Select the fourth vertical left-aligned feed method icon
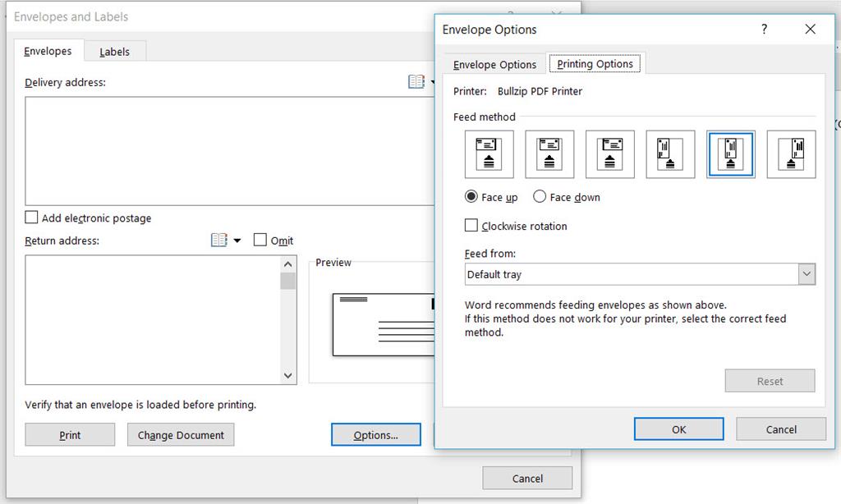Viewport: 841px width, 504px height. click(x=670, y=154)
